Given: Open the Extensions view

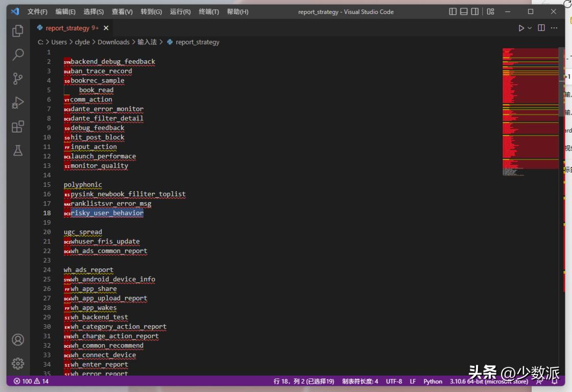Looking at the screenshot, I should 18,127.
